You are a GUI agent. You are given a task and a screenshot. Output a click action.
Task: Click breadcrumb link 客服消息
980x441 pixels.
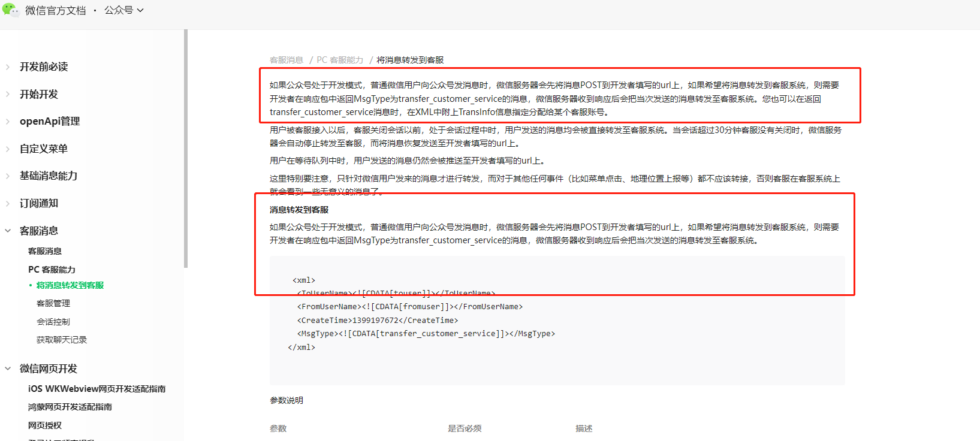pyautogui.click(x=287, y=60)
